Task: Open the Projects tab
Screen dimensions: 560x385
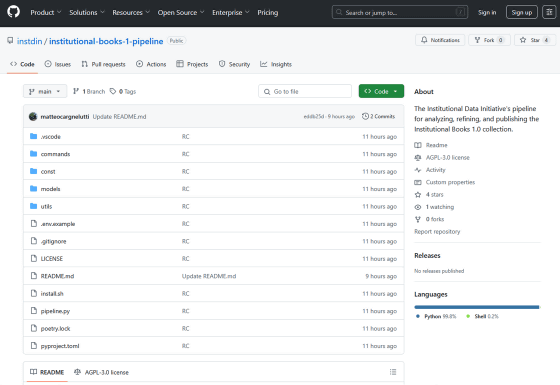Action: coord(192,64)
